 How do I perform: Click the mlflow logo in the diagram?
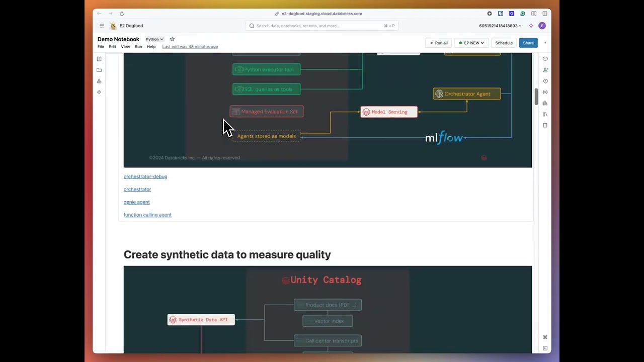[444, 137]
